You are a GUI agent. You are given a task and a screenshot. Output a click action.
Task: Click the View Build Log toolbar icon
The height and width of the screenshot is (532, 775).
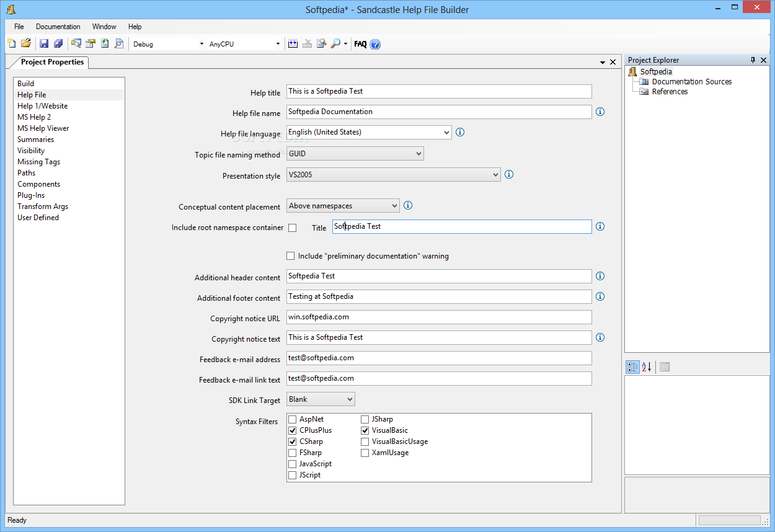coord(322,43)
